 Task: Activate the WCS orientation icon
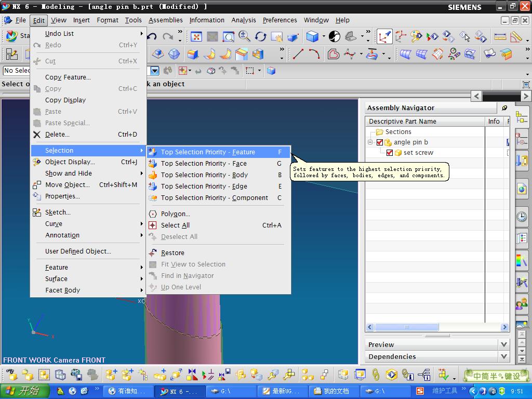(x=384, y=36)
